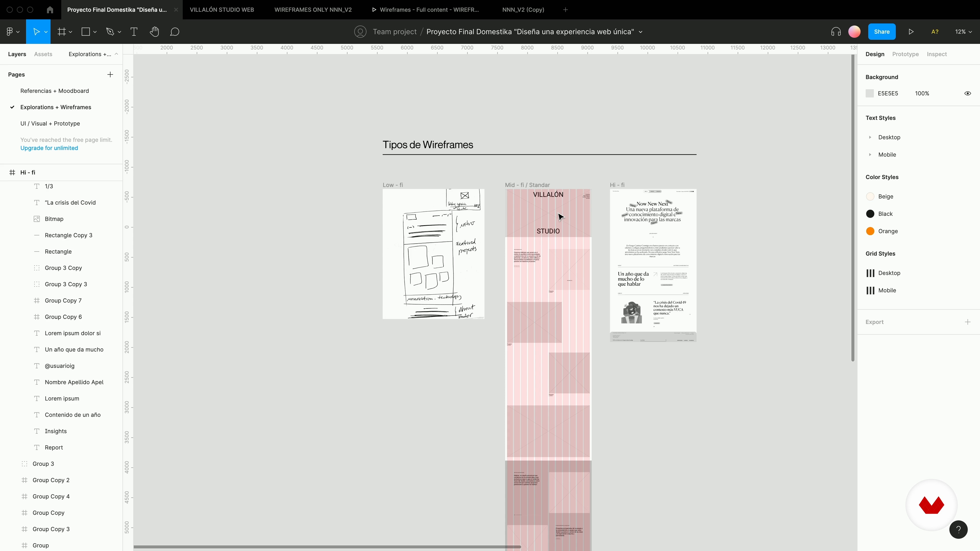
Task: Click the Share button
Action: click(881, 32)
